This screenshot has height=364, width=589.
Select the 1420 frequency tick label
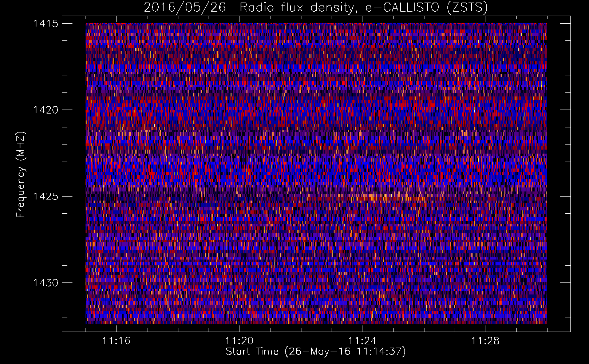[x=46, y=110]
